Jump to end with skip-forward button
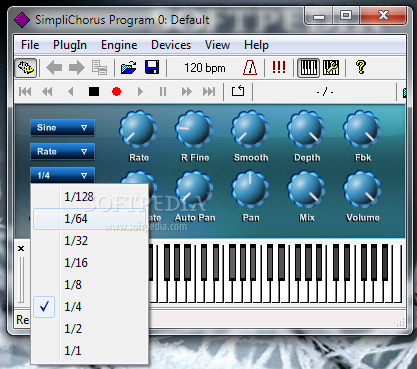This screenshot has width=417, height=369. point(209,91)
